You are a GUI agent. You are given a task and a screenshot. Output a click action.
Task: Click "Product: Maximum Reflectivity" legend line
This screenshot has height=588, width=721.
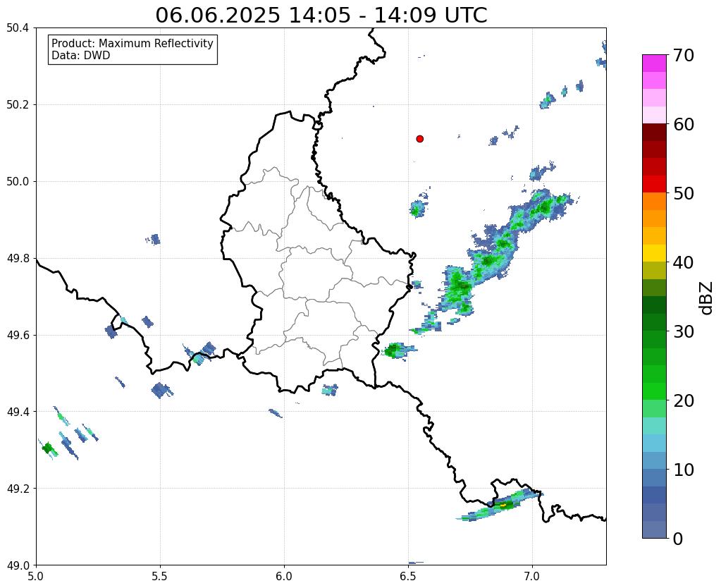pyautogui.click(x=133, y=43)
